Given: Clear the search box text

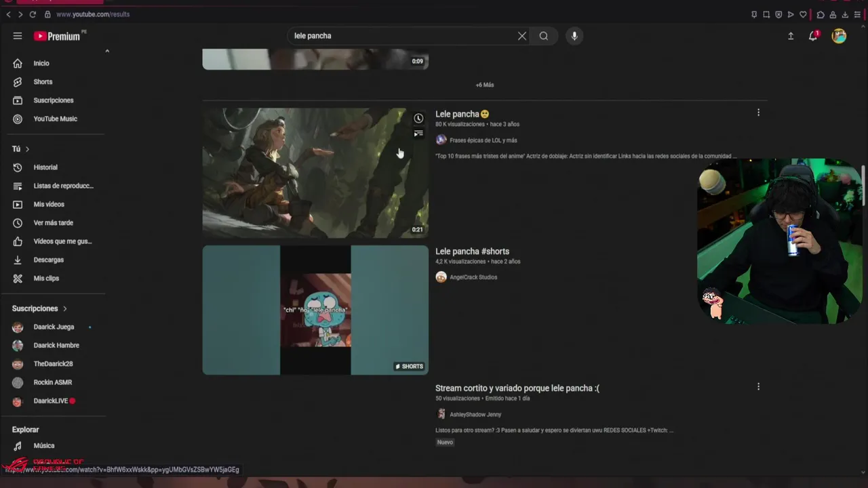Looking at the screenshot, I should pyautogui.click(x=522, y=36).
